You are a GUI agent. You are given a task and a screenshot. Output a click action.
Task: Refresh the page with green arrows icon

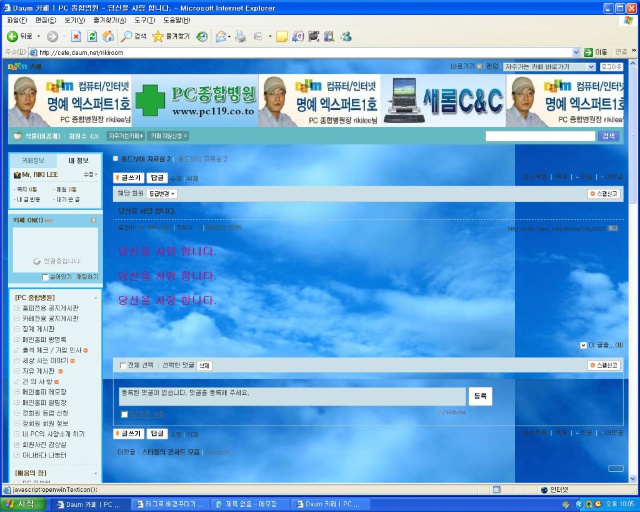tap(92, 37)
